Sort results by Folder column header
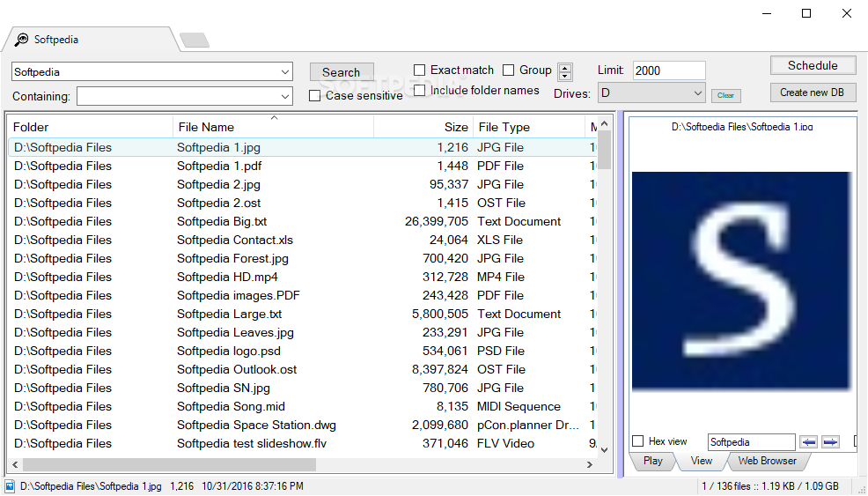This screenshot has width=868, height=496. click(x=92, y=127)
